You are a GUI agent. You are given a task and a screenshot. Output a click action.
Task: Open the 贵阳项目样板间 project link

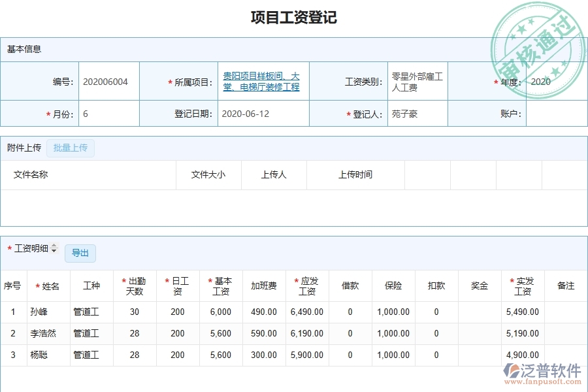(x=261, y=81)
